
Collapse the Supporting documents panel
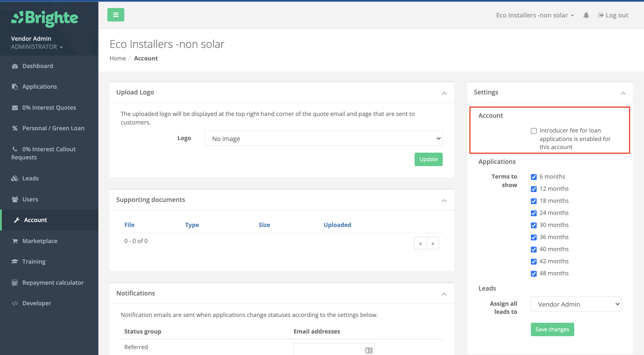coord(444,201)
